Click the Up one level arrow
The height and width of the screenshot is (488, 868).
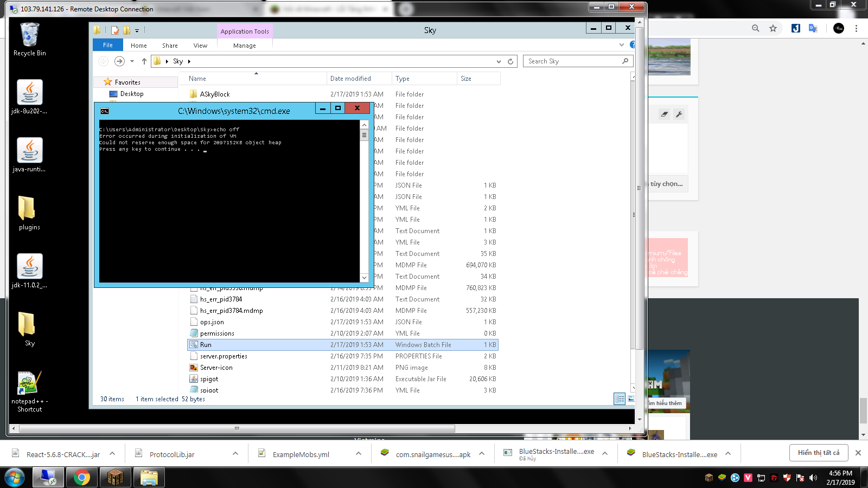coord(144,62)
